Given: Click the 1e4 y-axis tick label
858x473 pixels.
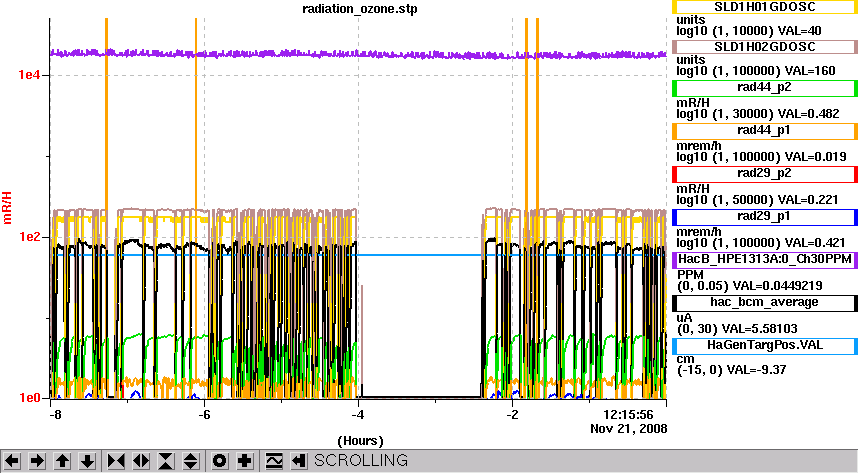Looking at the screenshot, I should (30, 75).
